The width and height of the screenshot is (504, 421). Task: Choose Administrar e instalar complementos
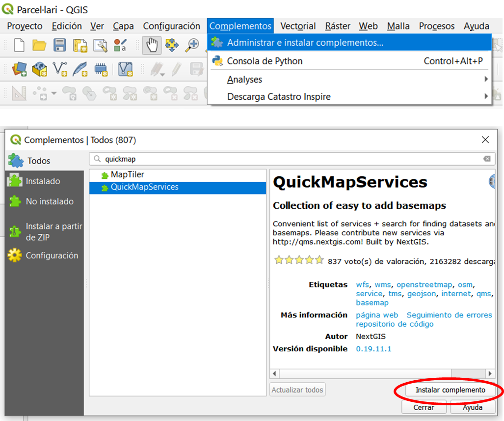coord(349,42)
